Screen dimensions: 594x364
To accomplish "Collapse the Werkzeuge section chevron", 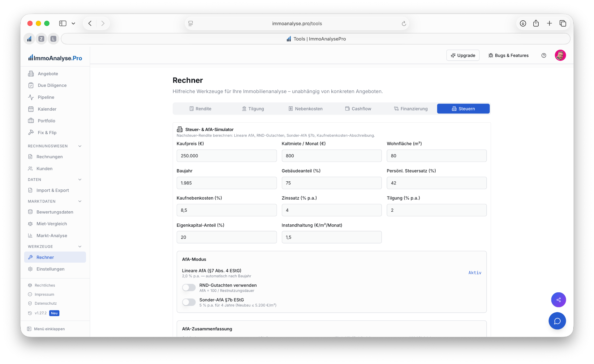I will 80,247.
